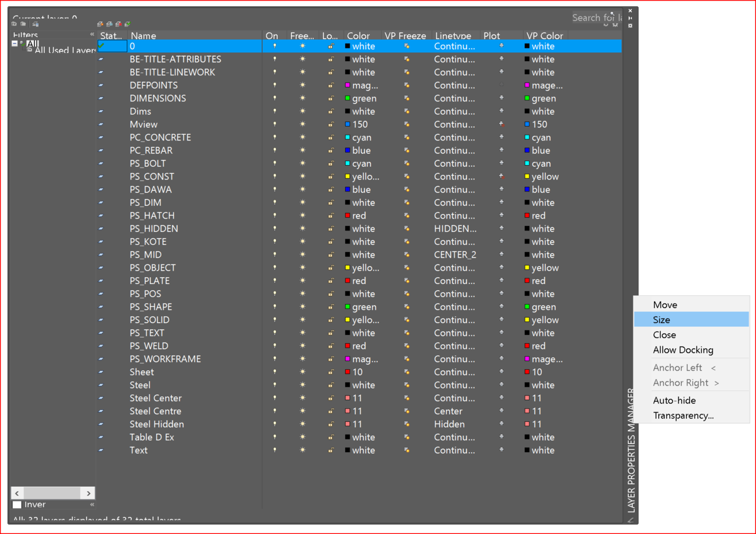Click the plot icon for Sheet layer
The width and height of the screenshot is (756, 534).
point(502,372)
